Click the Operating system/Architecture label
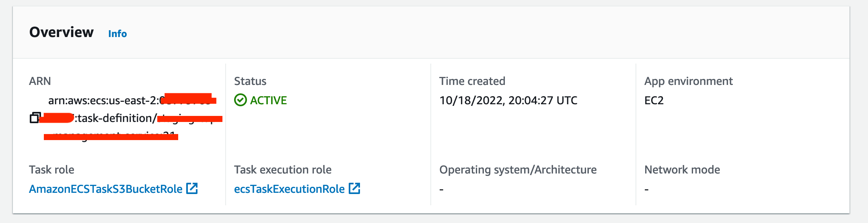Screen dimensions: 868x223 [x=518, y=170]
